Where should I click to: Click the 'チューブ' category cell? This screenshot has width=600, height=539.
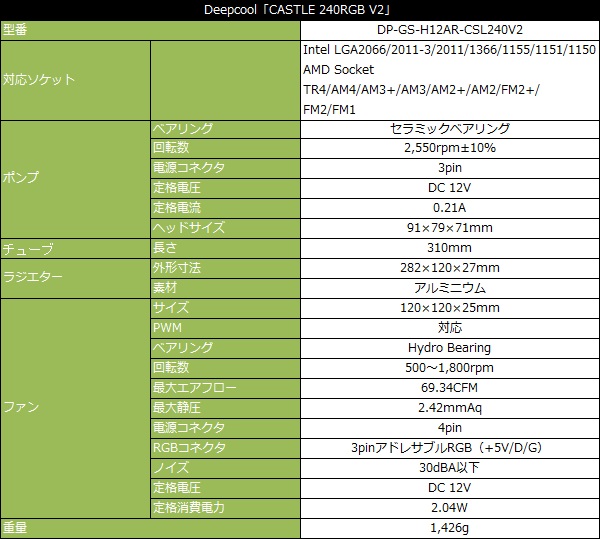tap(75, 248)
